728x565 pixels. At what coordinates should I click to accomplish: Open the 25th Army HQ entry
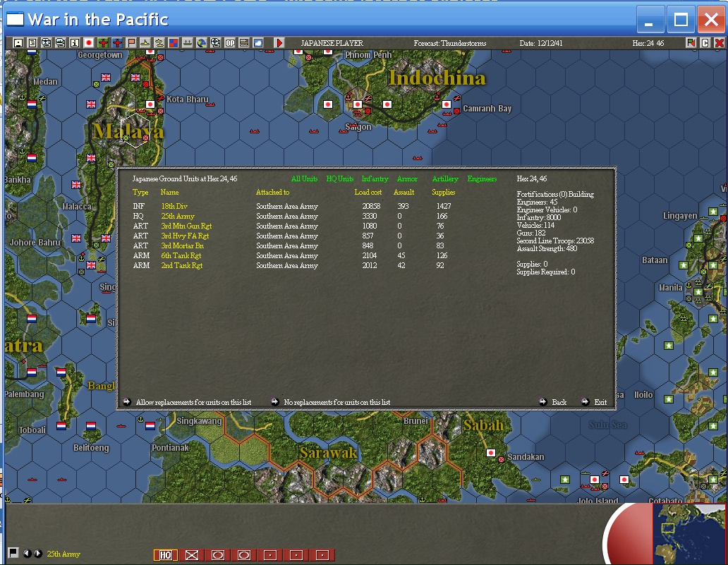click(x=178, y=217)
